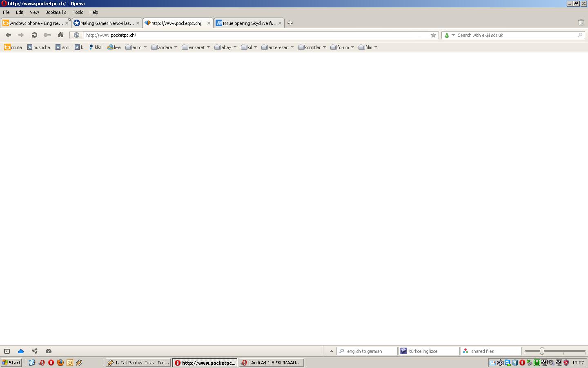Screen dimensions: 588x368
Task: Open Winamp quick launch icon
Action: [x=79, y=363]
